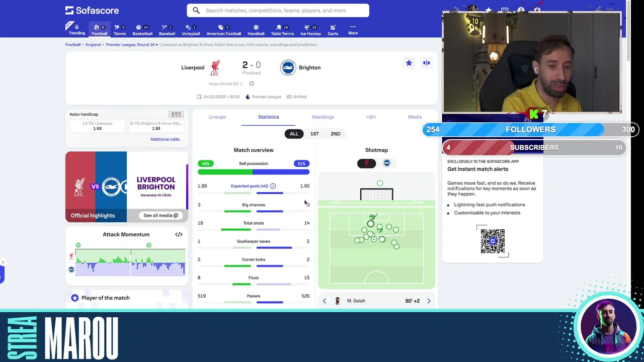Click See all media button

(x=160, y=215)
